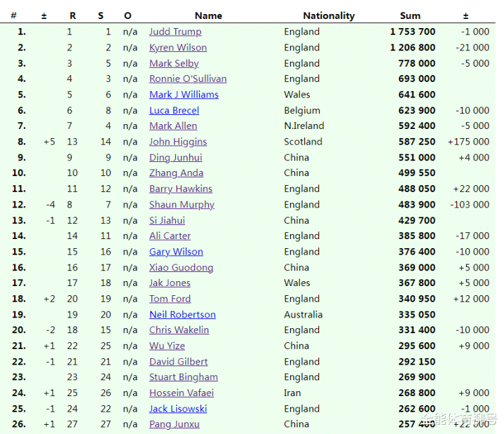
Task: Click the Hossein Vafaei link
Action: click(x=182, y=393)
